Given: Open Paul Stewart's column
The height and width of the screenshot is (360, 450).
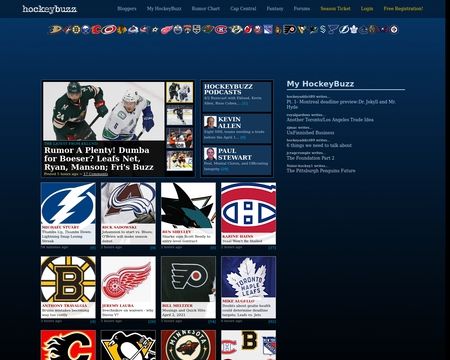Looking at the screenshot, I should (237, 160).
